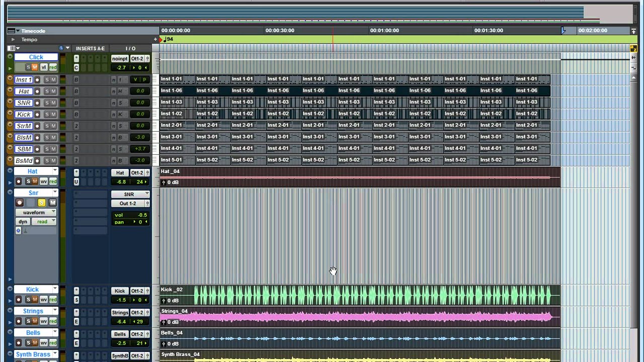This screenshot has width=644, height=362.
Task: Record-enable the Strings audio track
Action: click(19, 321)
